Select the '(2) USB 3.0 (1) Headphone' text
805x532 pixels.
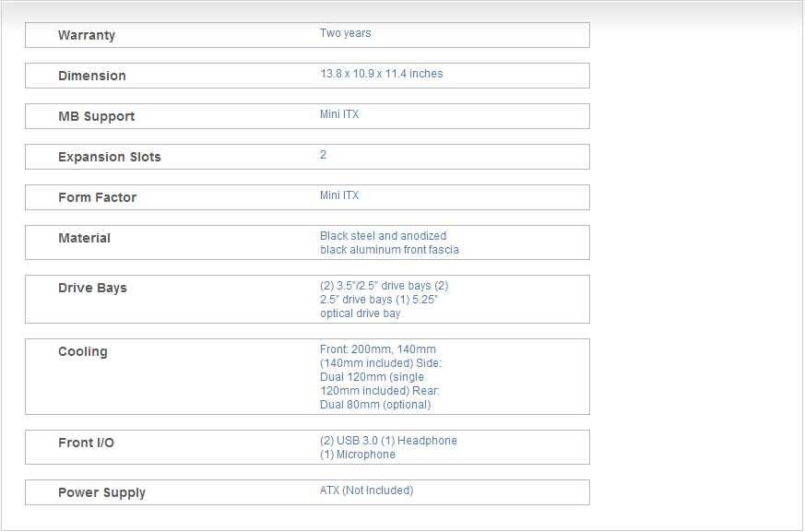pos(388,441)
